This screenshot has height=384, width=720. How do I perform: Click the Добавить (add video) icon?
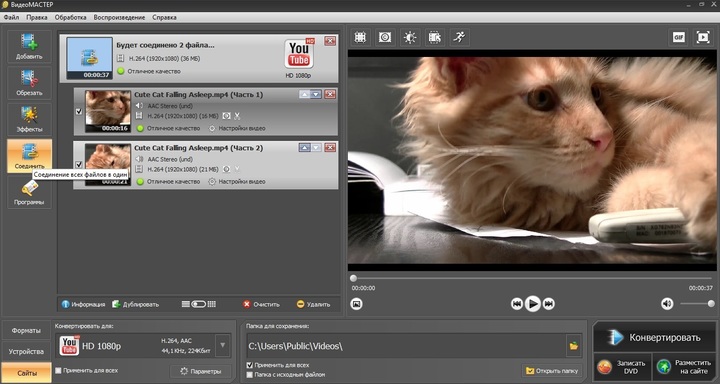29,47
